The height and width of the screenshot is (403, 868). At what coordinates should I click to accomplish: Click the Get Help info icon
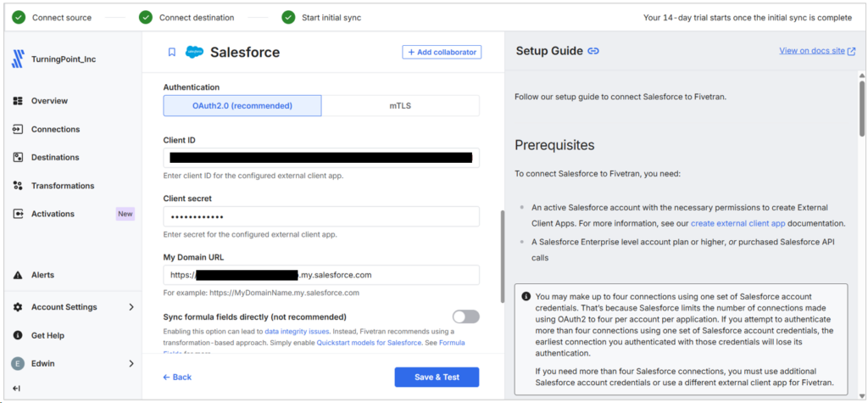click(18, 335)
